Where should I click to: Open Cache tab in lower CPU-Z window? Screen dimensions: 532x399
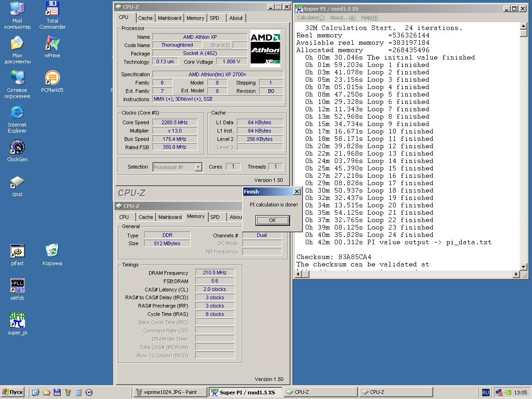[145, 217]
